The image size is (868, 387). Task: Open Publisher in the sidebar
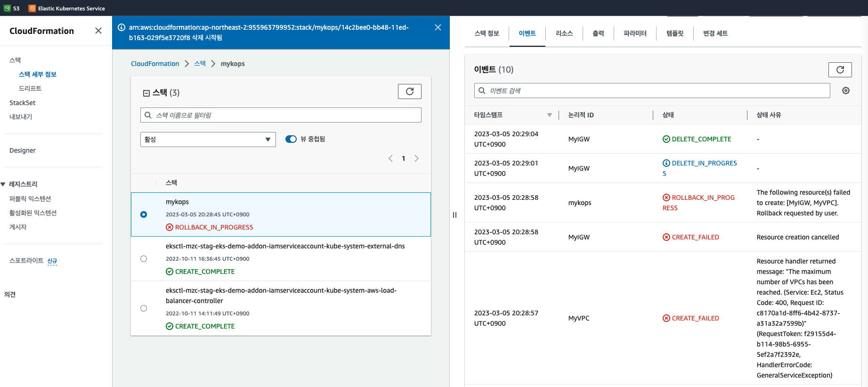tap(18, 227)
